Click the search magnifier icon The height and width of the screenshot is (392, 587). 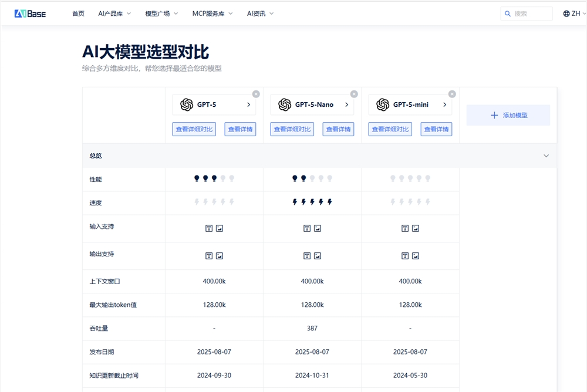(507, 13)
